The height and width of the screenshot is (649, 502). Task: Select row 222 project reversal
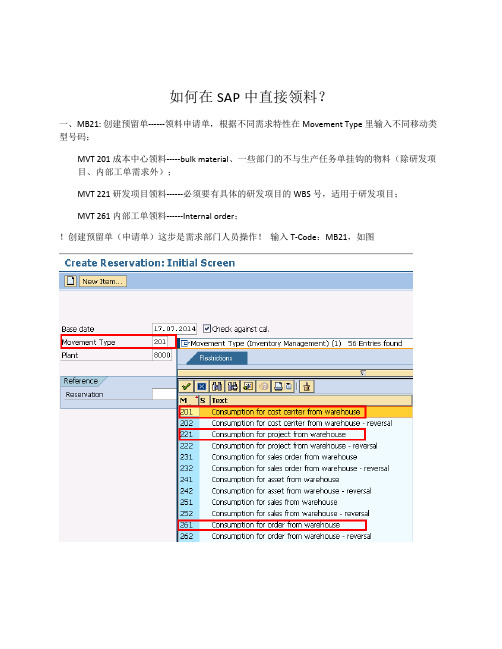click(x=295, y=446)
